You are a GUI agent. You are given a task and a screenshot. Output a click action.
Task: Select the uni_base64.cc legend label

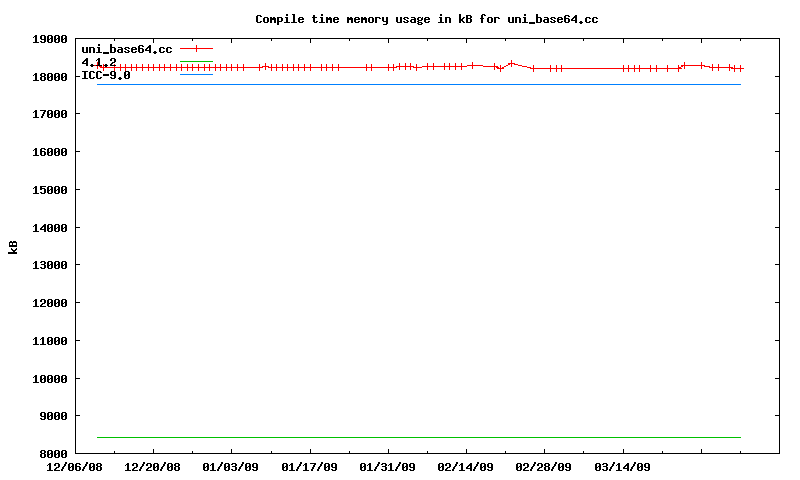point(127,49)
